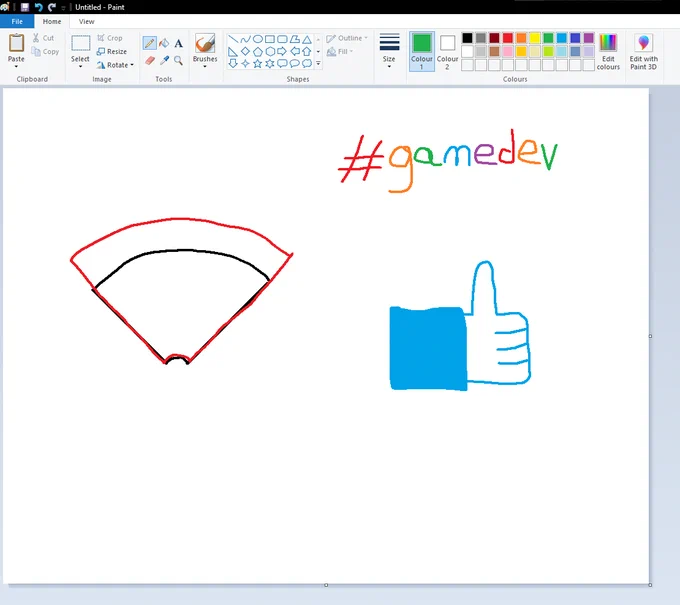Select the Colour picker eyedropper tool
Screen dimensions: 680x605
point(164,60)
